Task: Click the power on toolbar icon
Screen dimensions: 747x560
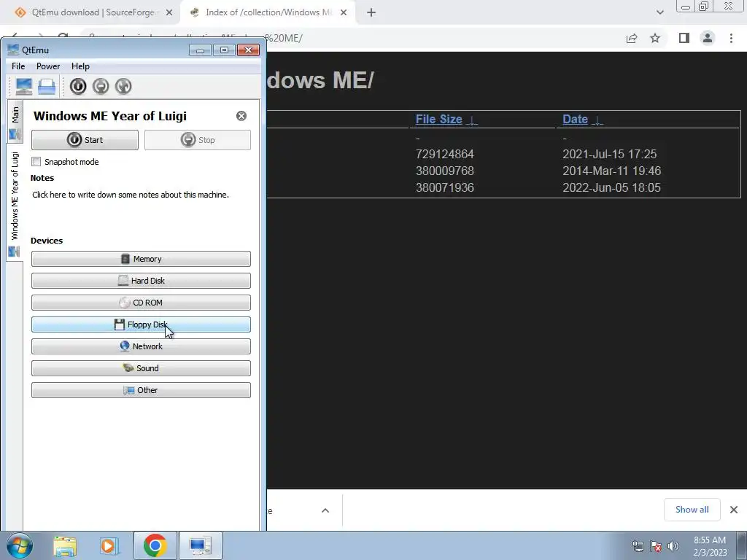Action: coord(78,86)
